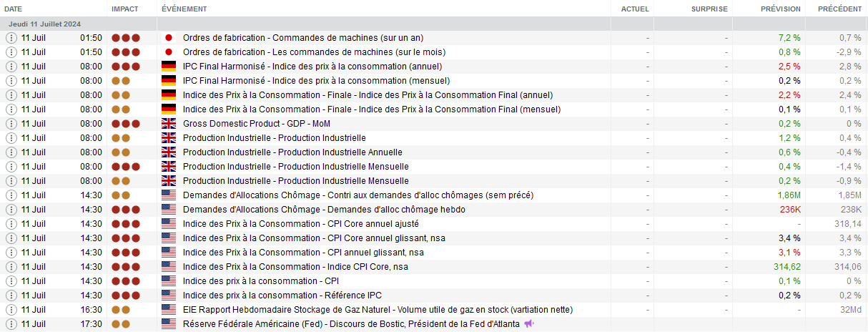Click the PRÉVISION column header
Image resolution: width=868 pixels, height=332 pixels.
click(781, 9)
